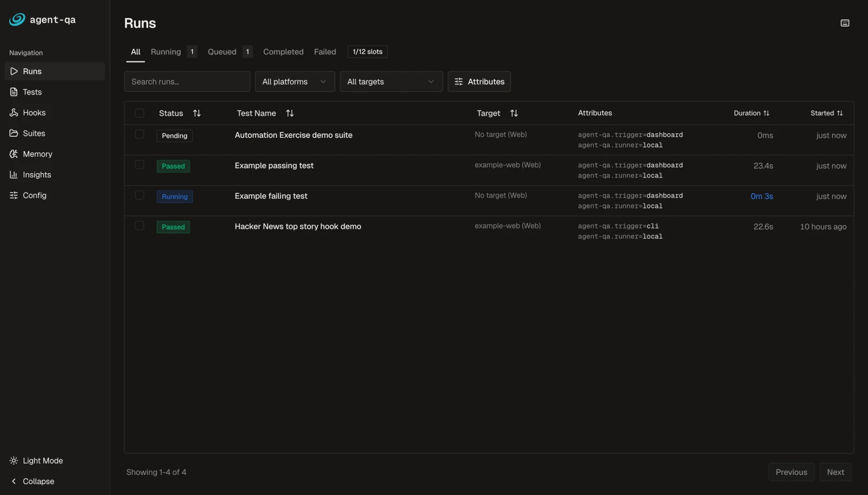
Task: Sort by Test Name column arrows
Action: [290, 113]
